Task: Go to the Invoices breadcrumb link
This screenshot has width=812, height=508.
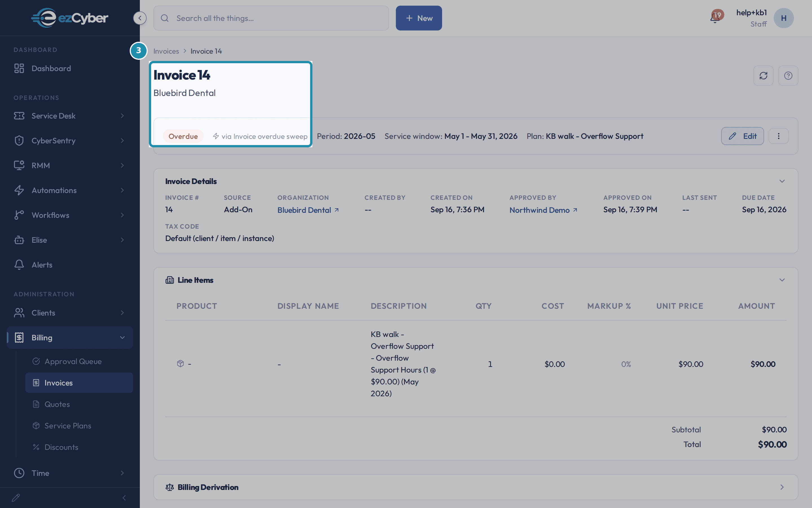Action: [x=166, y=51]
